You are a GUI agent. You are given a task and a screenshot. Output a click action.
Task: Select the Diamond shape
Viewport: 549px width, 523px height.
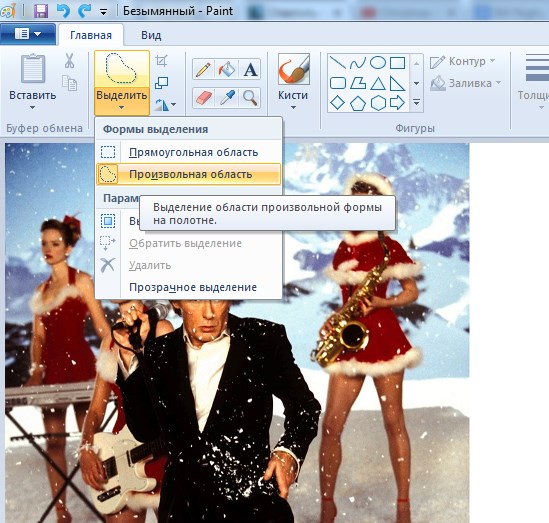point(338,103)
